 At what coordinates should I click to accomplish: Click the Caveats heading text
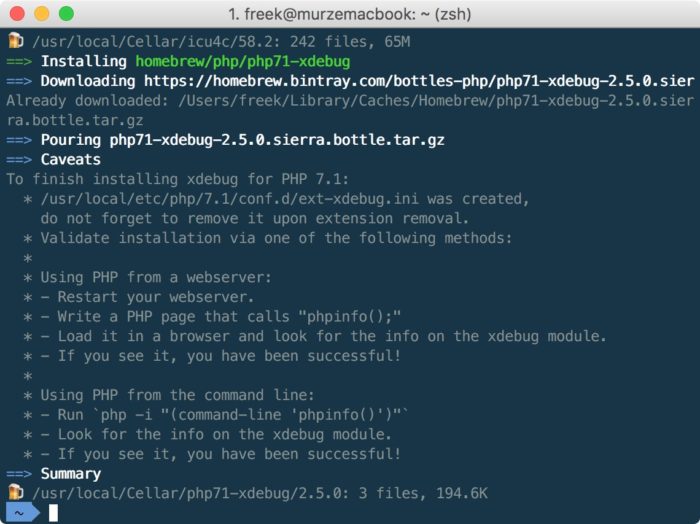click(71, 159)
